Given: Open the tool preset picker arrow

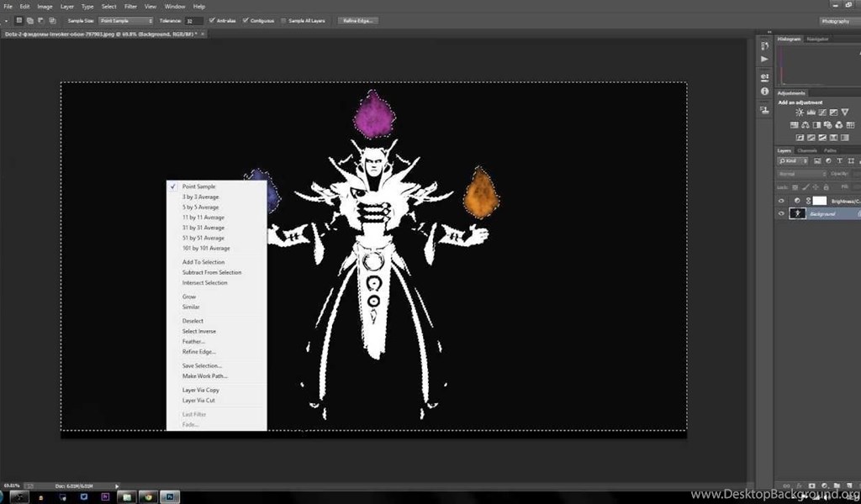Looking at the screenshot, I should [6, 21].
